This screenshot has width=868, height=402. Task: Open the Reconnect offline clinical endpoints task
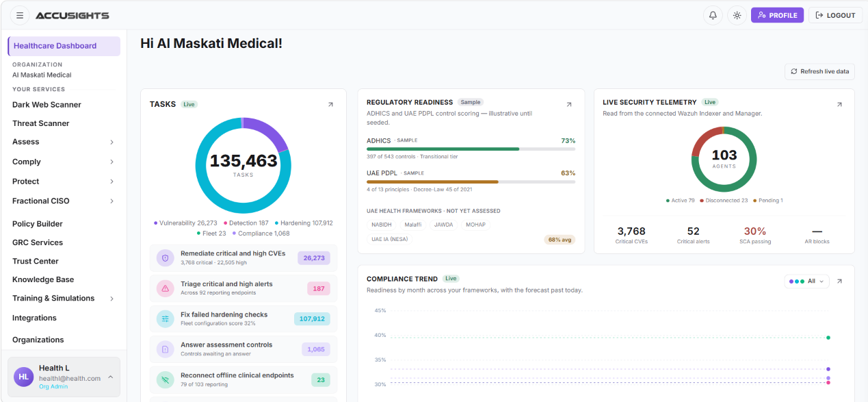[x=243, y=379]
